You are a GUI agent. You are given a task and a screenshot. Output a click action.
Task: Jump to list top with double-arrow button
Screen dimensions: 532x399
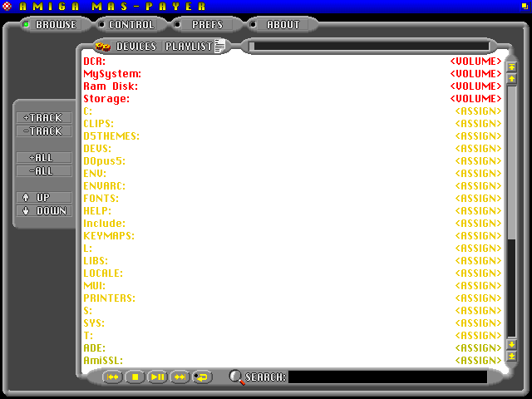[512, 66]
